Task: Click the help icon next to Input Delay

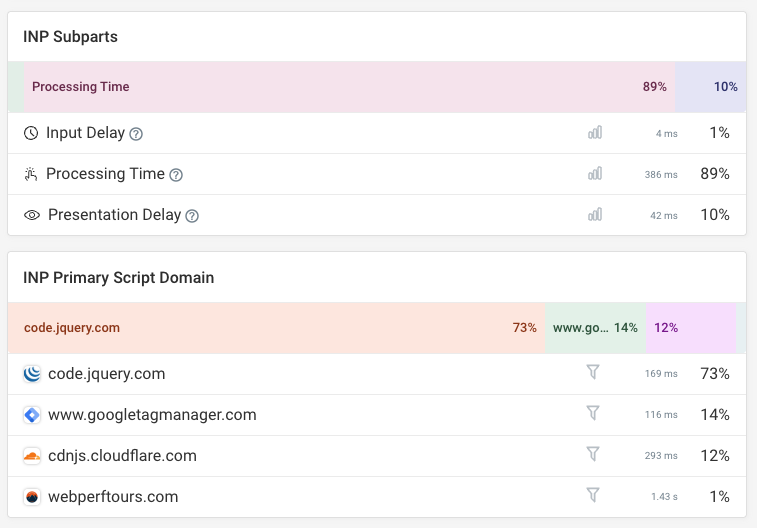Action: coord(137,134)
